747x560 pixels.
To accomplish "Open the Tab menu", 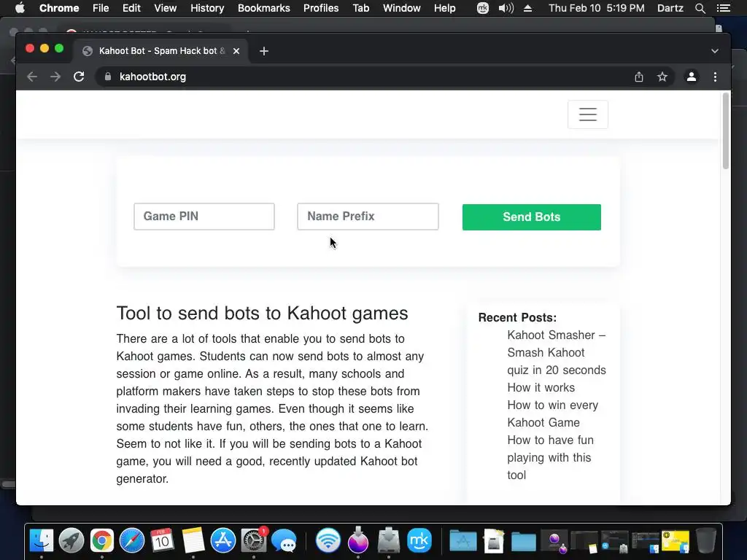I will [x=361, y=8].
